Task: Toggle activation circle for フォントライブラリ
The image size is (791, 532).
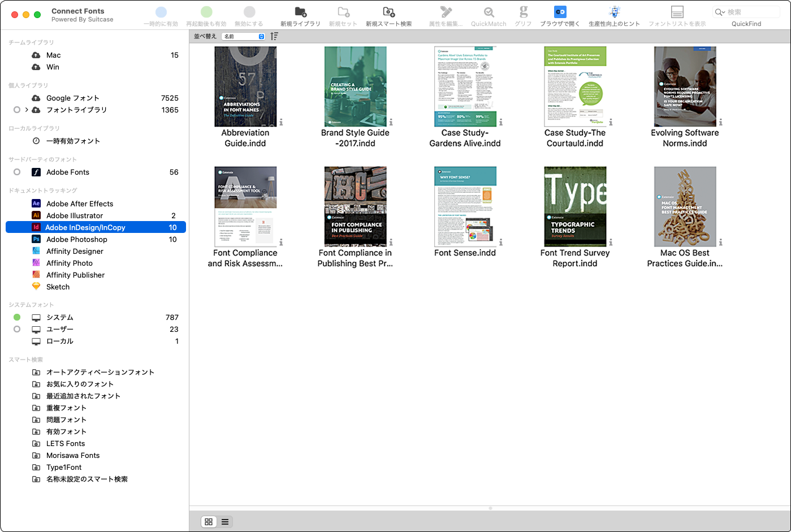Action: [17, 110]
